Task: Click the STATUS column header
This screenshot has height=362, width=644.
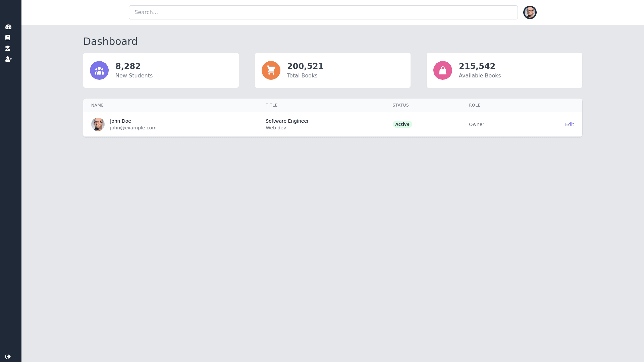Action: [x=400, y=105]
